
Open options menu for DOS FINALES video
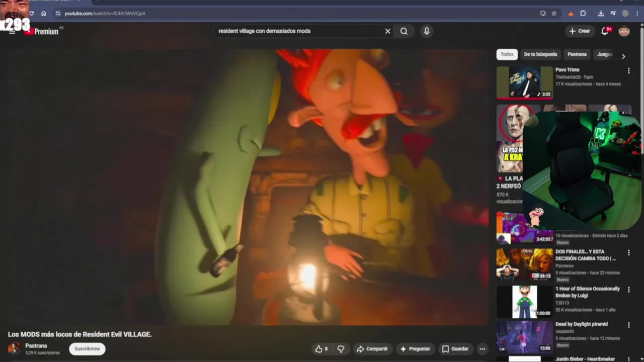pos(628,253)
